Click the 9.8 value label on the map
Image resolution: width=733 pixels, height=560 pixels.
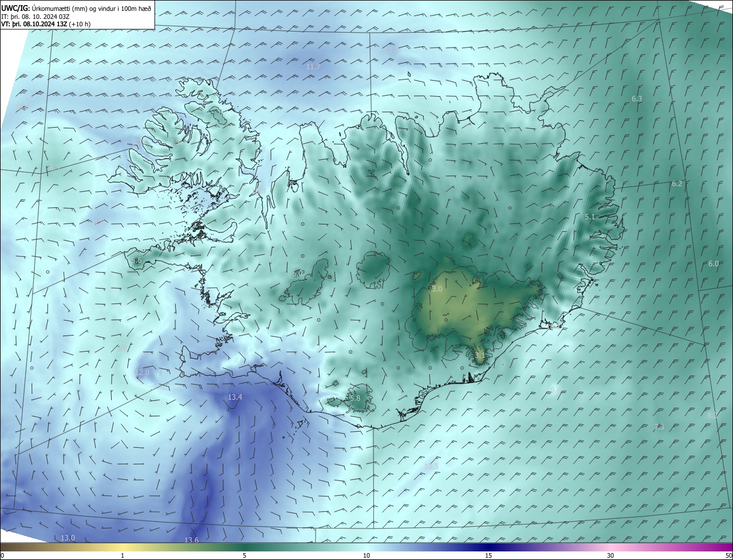(x=555, y=390)
